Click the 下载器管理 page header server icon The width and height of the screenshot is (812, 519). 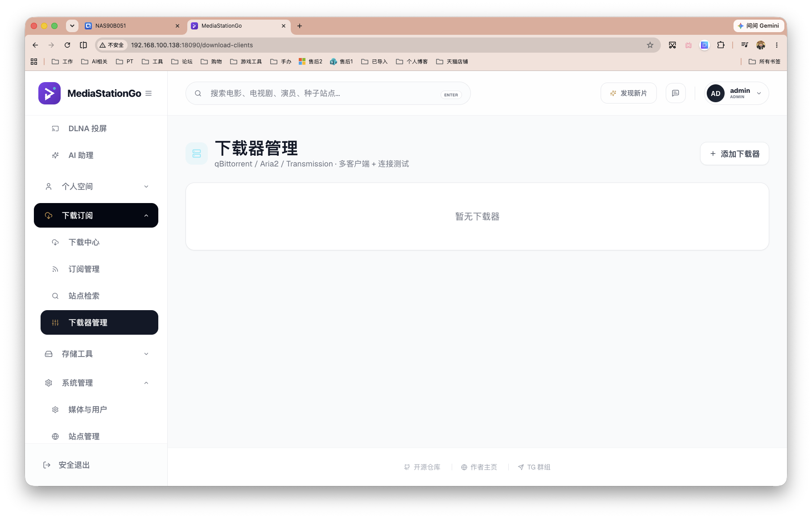coord(197,154)
